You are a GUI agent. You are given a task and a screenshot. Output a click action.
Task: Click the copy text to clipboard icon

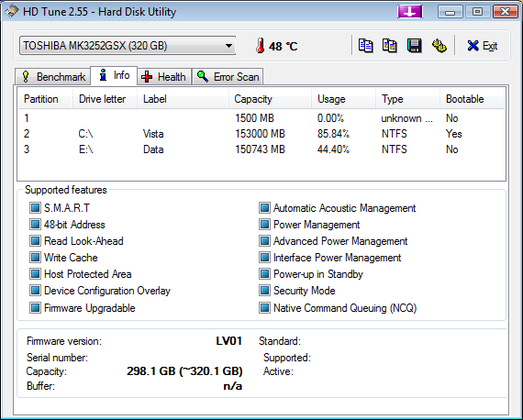[x=365, y=46]
